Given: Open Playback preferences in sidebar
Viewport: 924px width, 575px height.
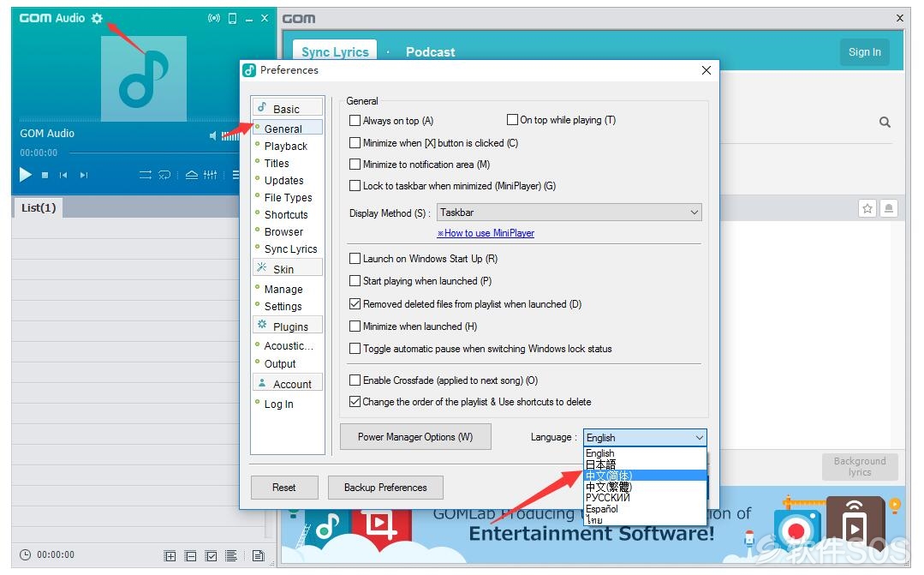Looking at the screenshot, I should pos(286,146).
